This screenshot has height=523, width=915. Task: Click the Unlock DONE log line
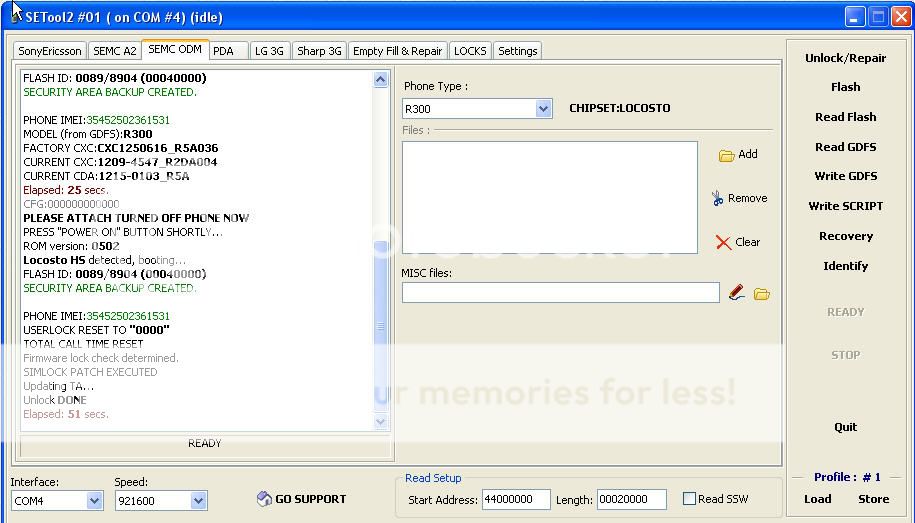tap(55, 400)
